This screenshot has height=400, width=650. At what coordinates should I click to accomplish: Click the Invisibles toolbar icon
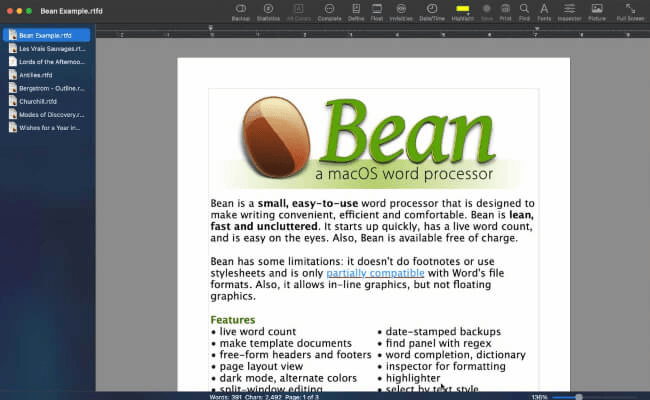(401, 9)
